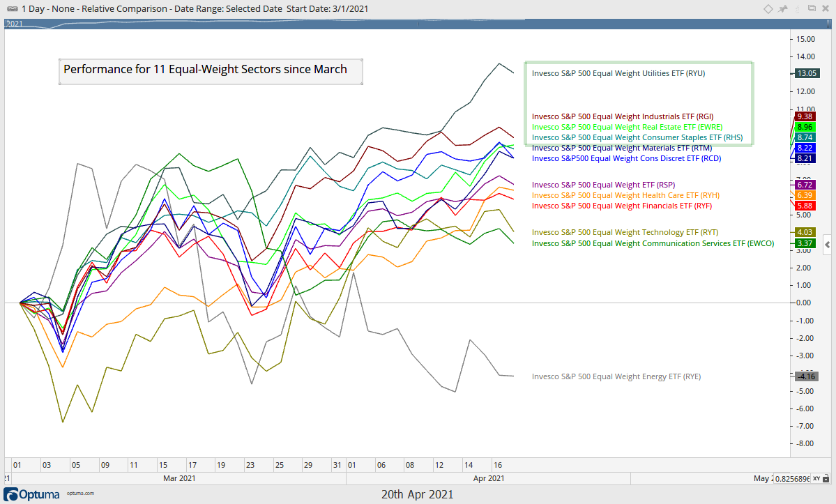Click the 8.21 Cons Discret value tag
836x504 pixels.
pos(805,159)
